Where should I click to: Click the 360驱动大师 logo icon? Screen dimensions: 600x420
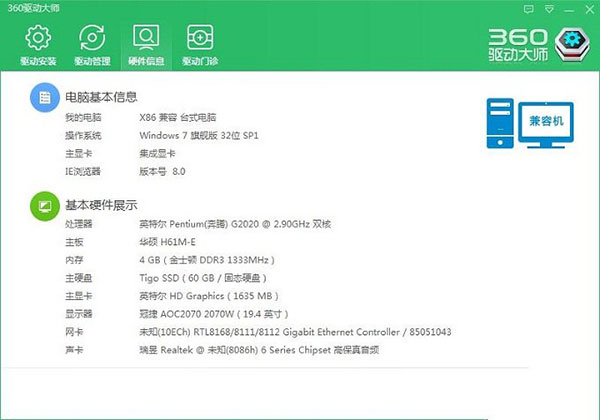point(572,44)
